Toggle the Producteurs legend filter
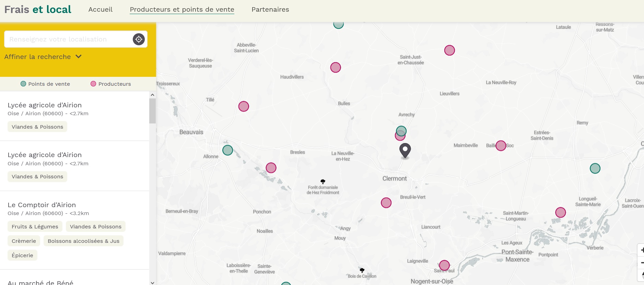Image resolution: width=644 pixels, height=285 pixels. (110, 84)
